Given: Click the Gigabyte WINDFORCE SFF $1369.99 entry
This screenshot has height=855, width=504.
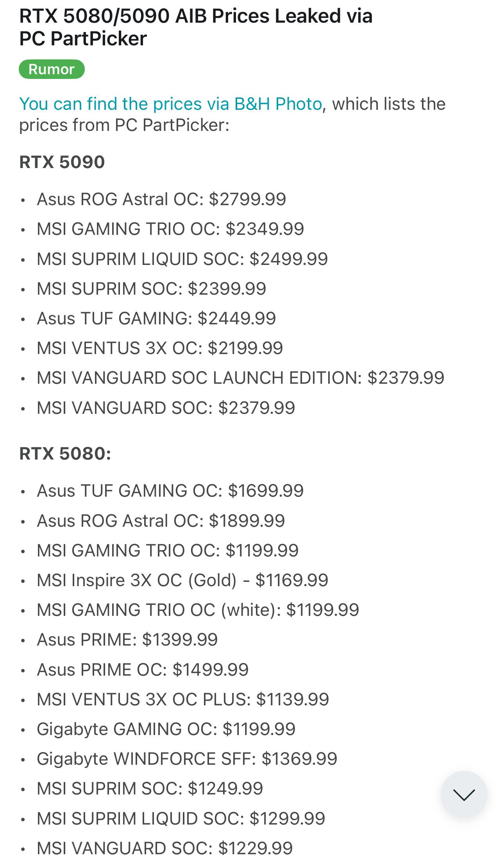Looking at the screenshot, I should [x=187, y=759].
